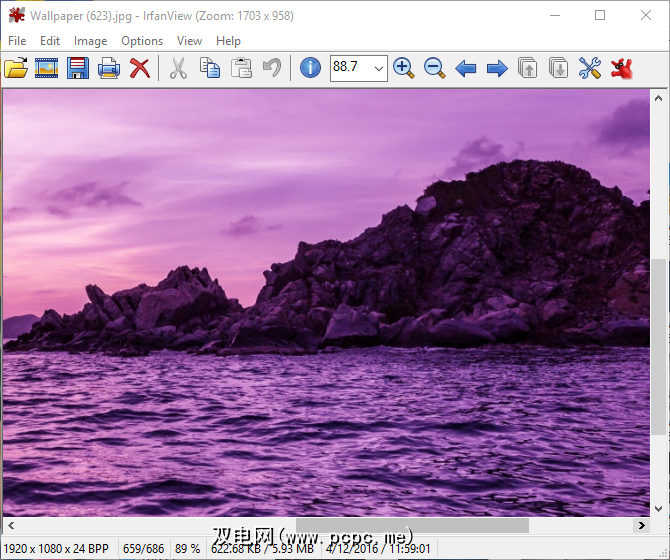Delete the file with red X icon

point(140,68)
